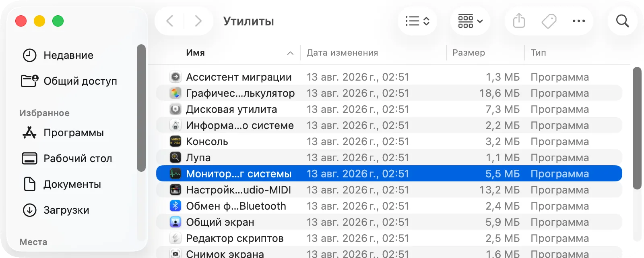
Task: Select the row named Обмен ф...Bluetooth
Action: tap(389, 206)
